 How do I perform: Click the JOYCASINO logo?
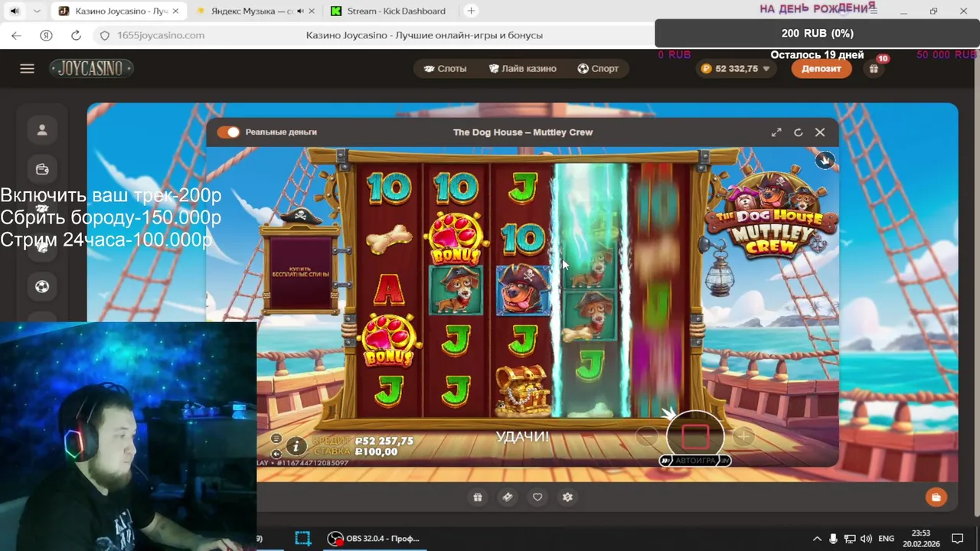point(92,68)
